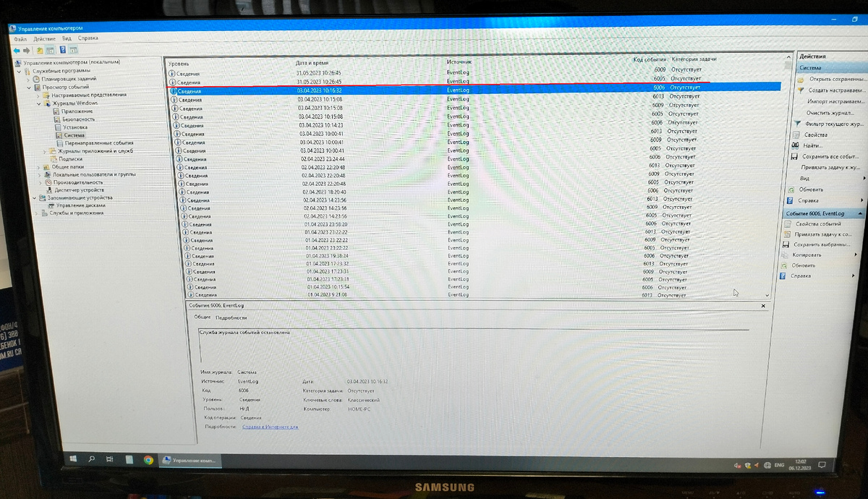Toggle the console tree pane toolbar icon
The width and height of the screenshot is (868, 499).
tap(51, 50)
